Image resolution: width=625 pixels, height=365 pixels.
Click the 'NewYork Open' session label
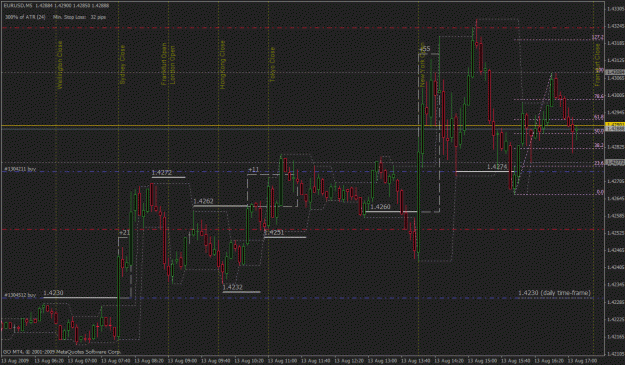[x=423, y=65]
